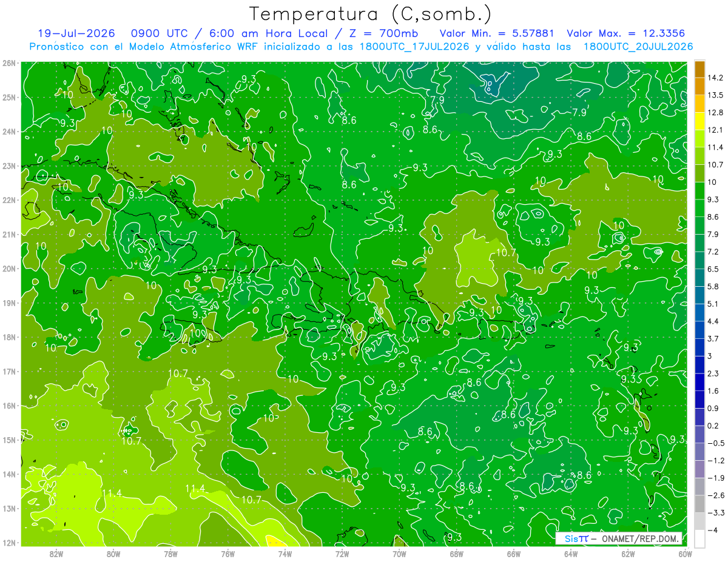The image size is (728, 562).
Task: Click the latitude axis label "19N"
Action: [x=8, y=303]
